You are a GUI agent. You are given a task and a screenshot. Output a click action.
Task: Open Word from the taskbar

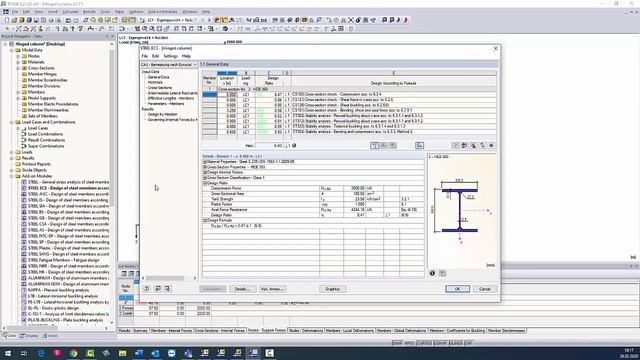coord(139,353)
